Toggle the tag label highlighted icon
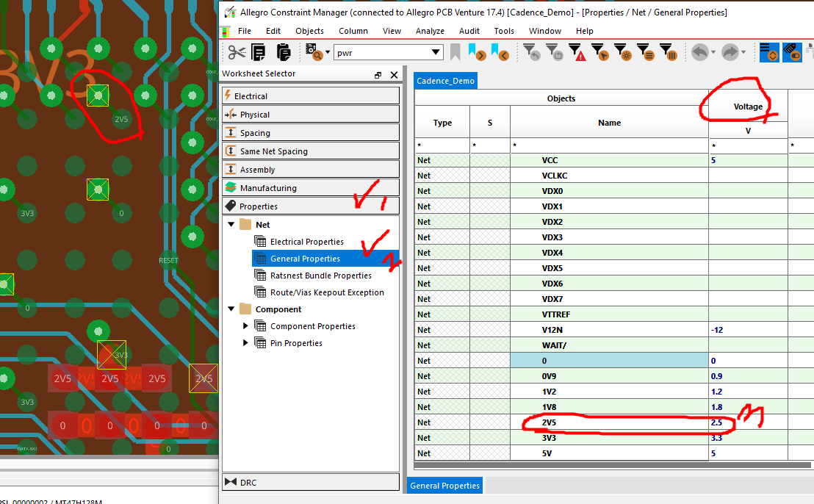The image size is (814, 504). pyautogui.click(x=792, y=52)
